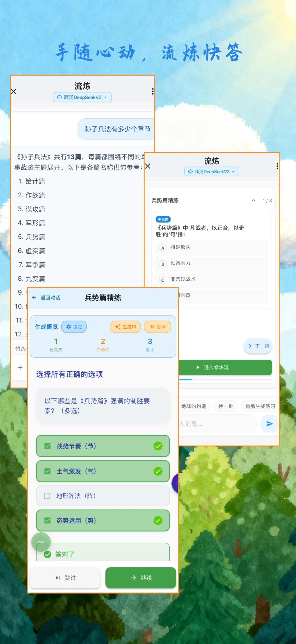Click the green floating three-dots bubble

[41, 542]
